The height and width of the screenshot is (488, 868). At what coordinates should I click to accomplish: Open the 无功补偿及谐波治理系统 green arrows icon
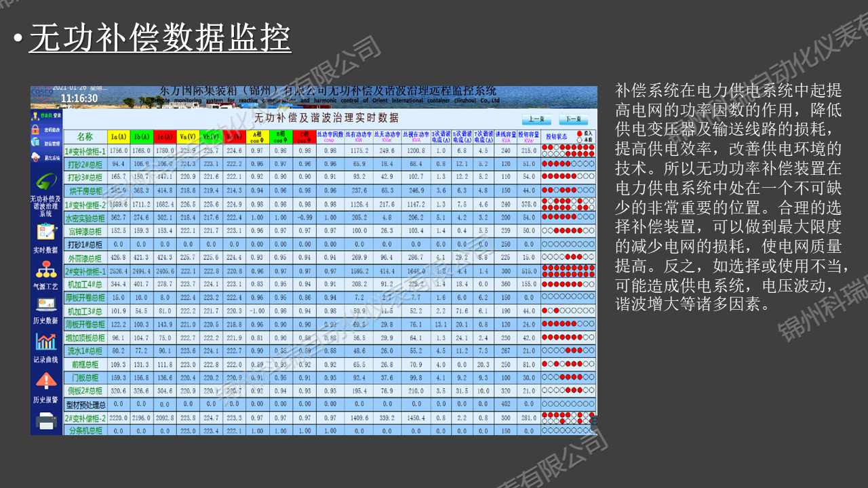[x=46, y=181]
